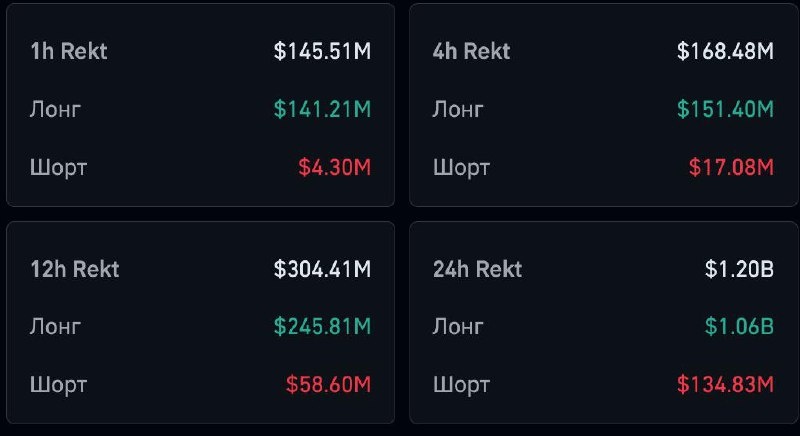Click the 12h Rekt card title

click(74, 269)
